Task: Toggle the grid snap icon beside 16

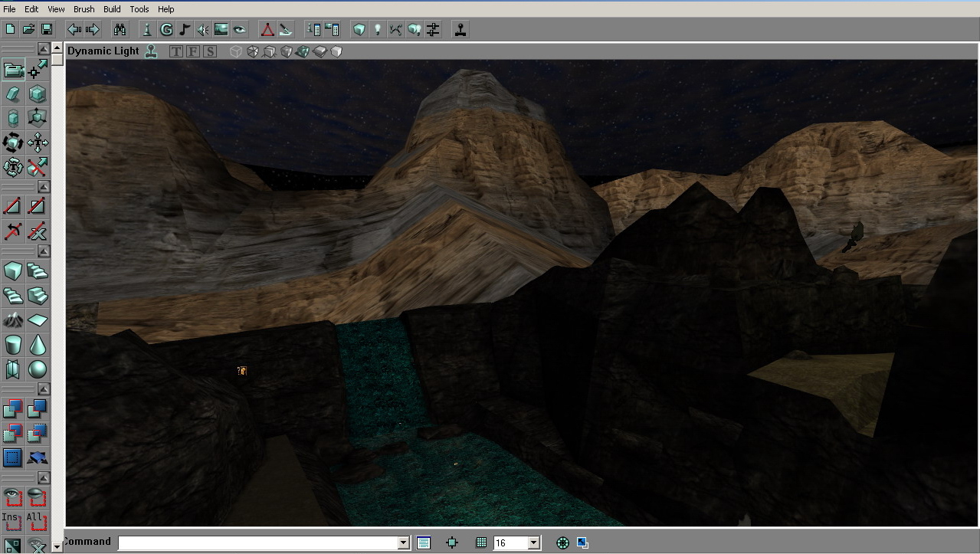Action: click(481, 543)
